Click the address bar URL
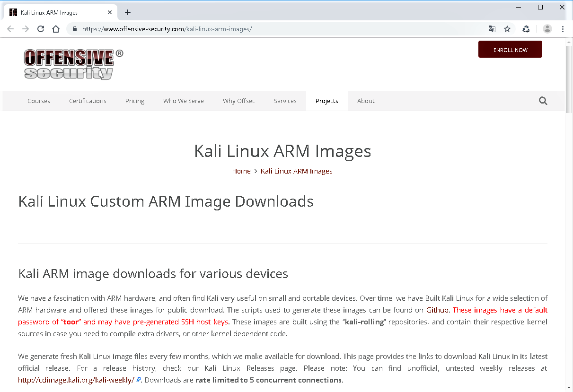 tap(167, 29)
